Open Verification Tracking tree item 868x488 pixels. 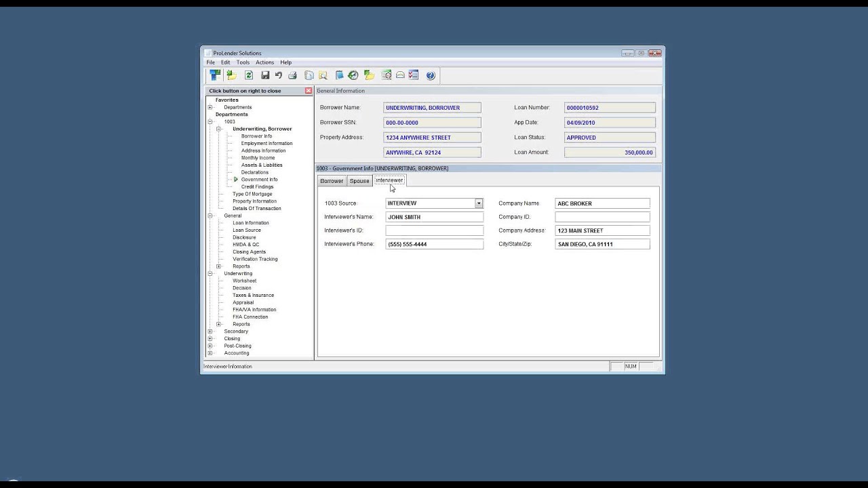(255, 259)
